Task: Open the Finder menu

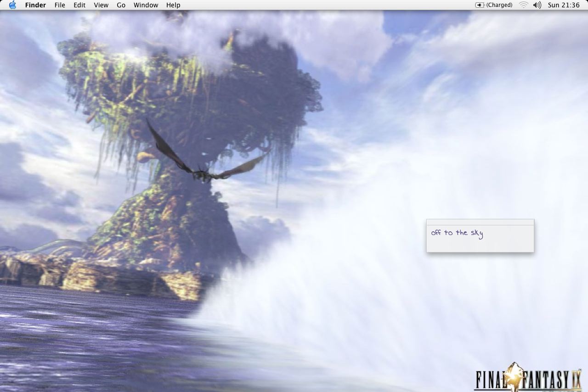Action: [35, 5]
